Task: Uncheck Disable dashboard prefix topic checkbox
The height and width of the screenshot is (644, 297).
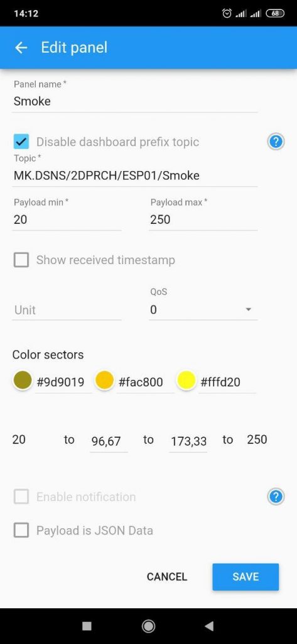Action: coord(21,142)
